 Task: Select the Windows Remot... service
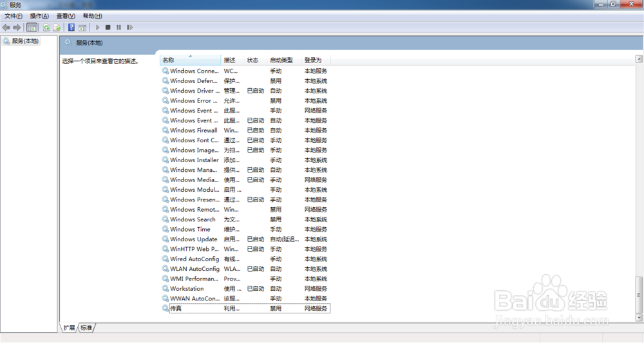245,209
